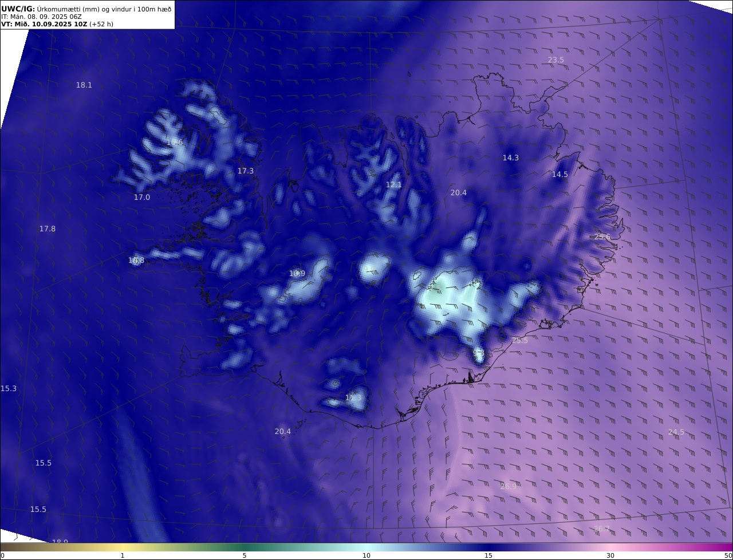
Task: Click the colour bar tick label 10
Action: (x=366, y=555)
